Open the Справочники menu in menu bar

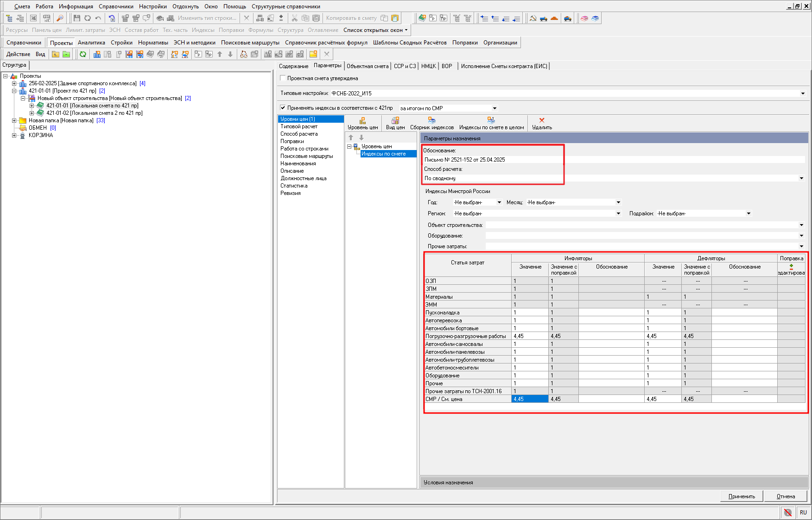116,6
